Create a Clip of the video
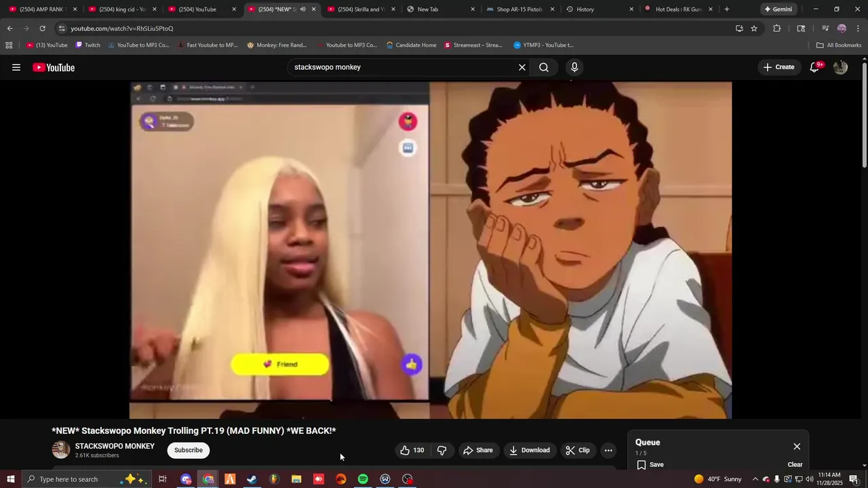 coord(578,450)
